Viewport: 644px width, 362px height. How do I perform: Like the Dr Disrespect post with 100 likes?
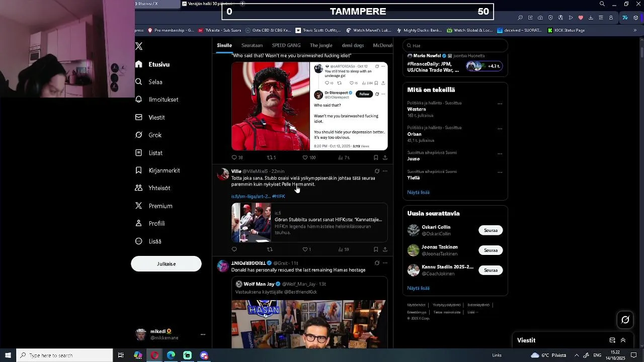(x=309, y=157)
